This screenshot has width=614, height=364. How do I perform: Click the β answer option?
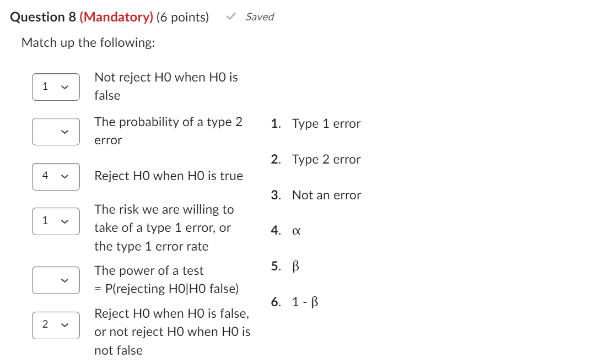point(295,267)
